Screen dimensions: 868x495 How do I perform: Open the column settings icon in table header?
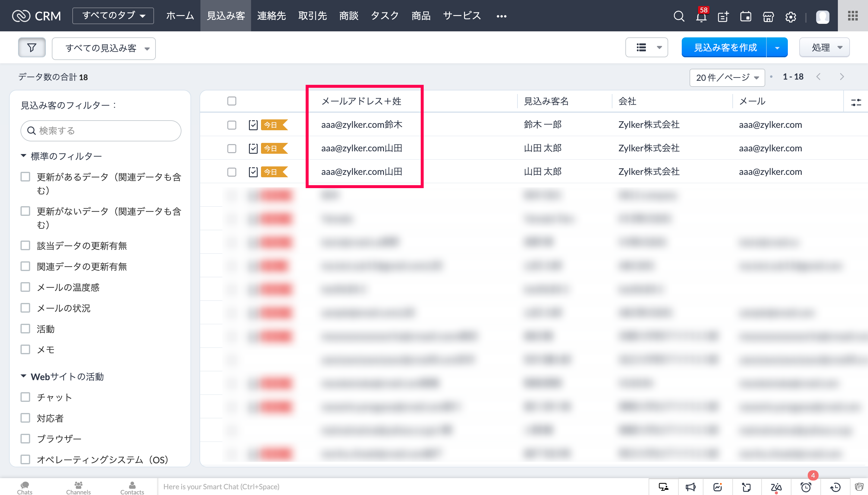(856, 102)
